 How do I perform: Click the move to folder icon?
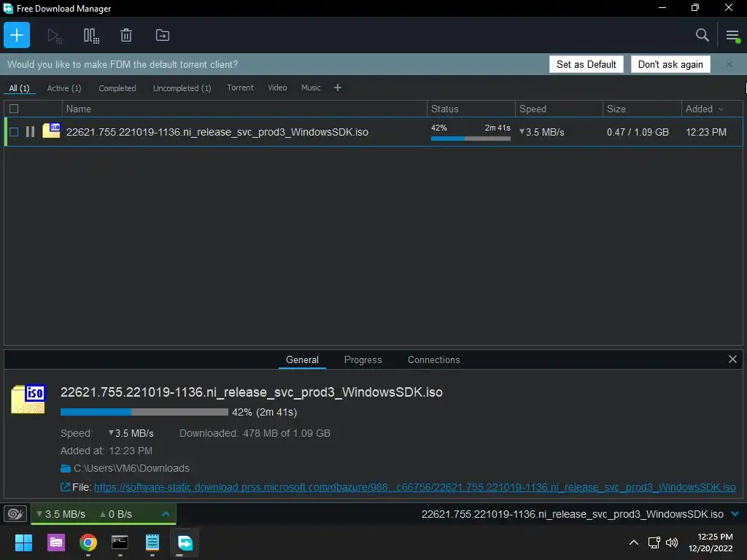click(163, 35)
